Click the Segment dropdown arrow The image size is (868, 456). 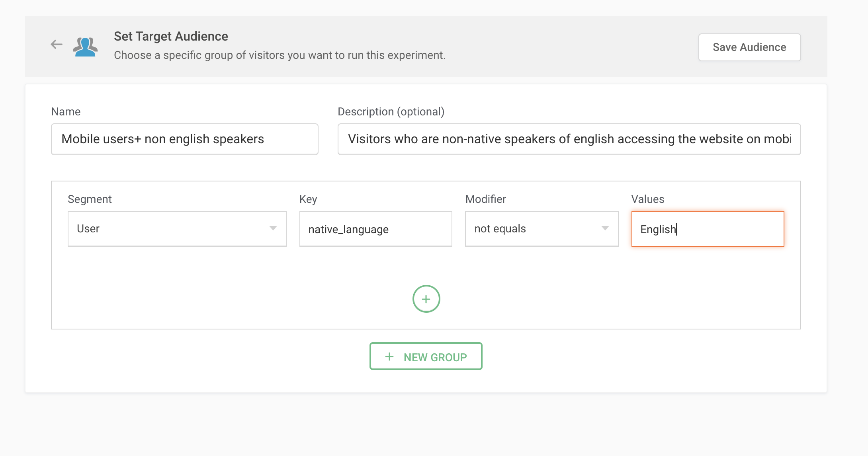(273, 228)
